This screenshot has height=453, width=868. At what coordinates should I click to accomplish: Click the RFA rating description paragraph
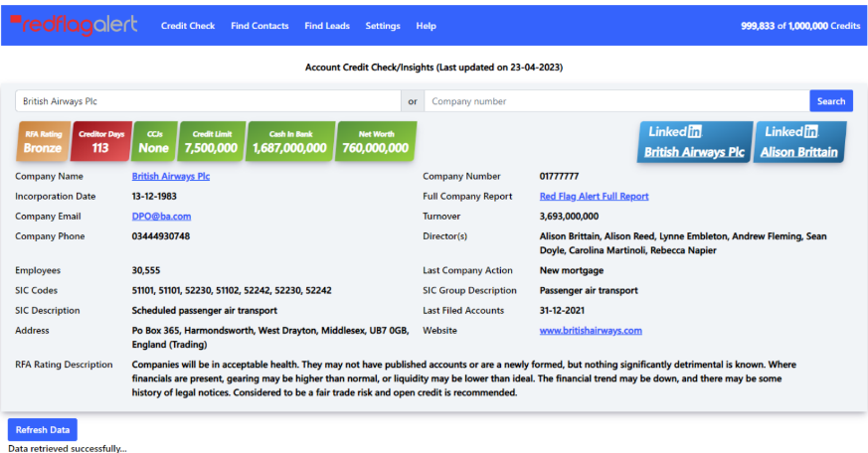464,378
